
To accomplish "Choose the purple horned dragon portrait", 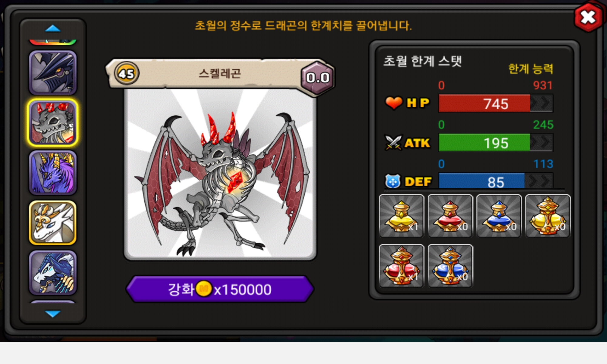I will pyautogui.click(x=53, y=173).
